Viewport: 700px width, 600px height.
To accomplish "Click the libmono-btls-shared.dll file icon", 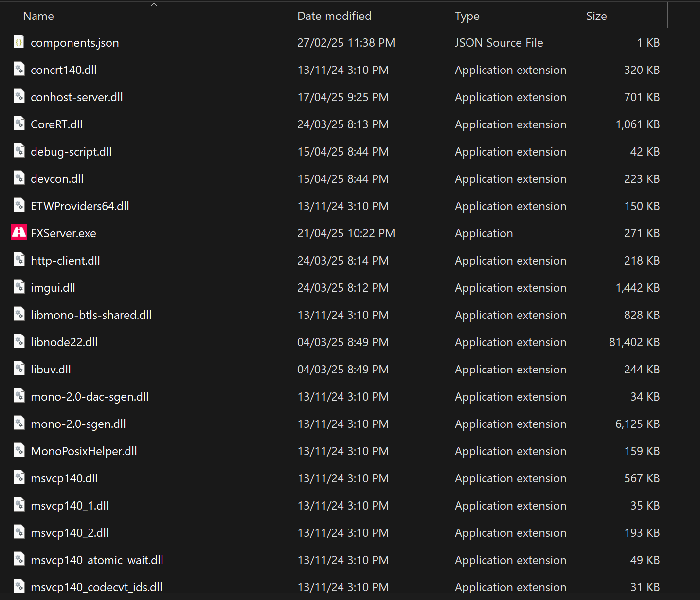I will click(x=19, y=315).
